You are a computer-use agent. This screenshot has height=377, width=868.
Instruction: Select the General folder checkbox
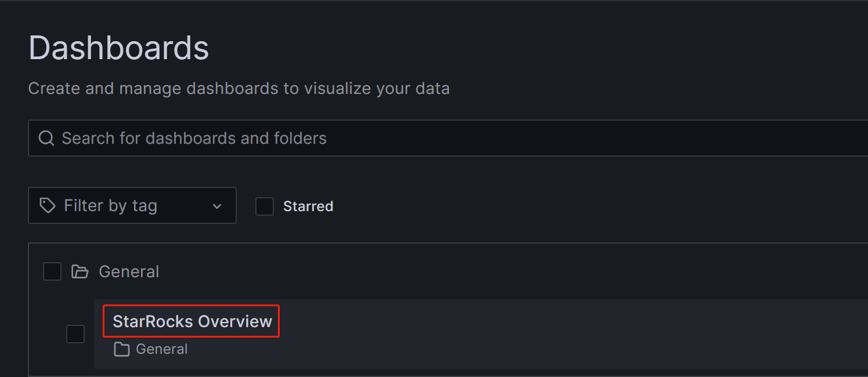(52, 271)
